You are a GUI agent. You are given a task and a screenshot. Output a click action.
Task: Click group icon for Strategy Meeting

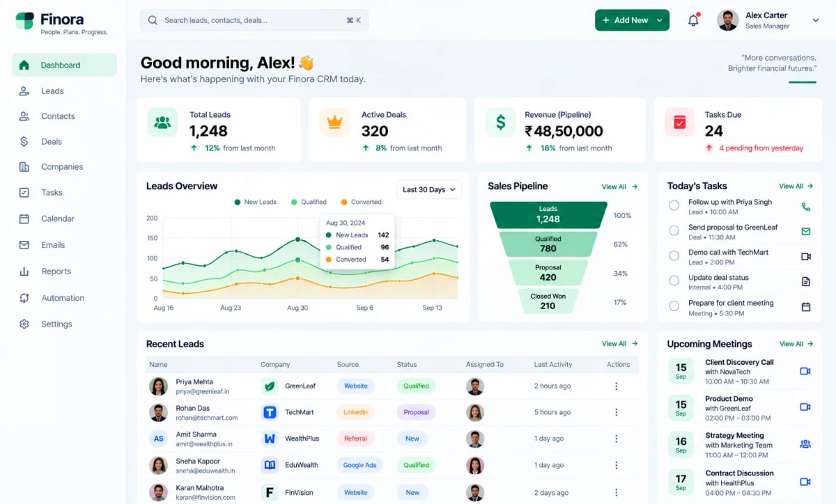click(x=805, y=443)
